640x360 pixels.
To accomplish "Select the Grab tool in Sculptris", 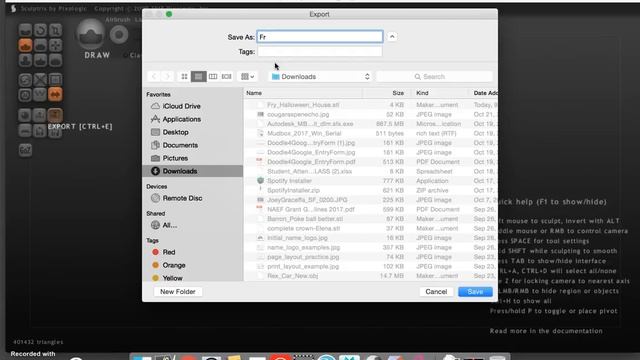I will pyautogui.click(x=56, y=45).
